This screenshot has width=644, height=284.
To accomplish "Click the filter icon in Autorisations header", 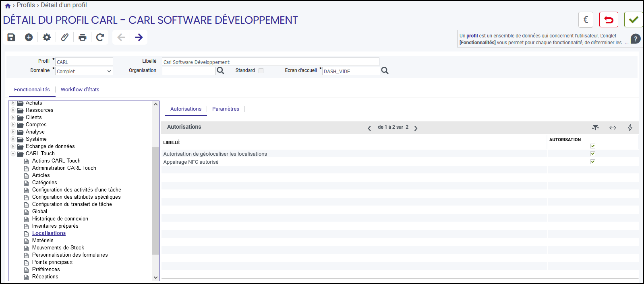I will pos(595,128).
